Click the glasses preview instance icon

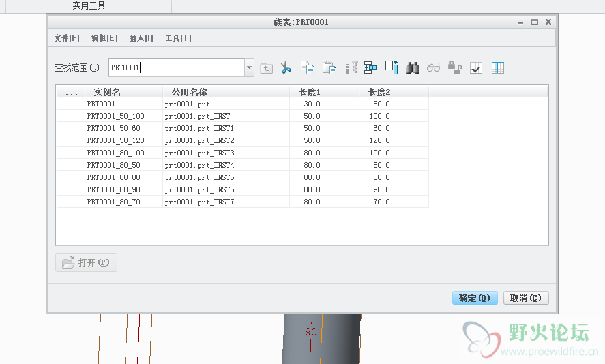click(434, 67)
